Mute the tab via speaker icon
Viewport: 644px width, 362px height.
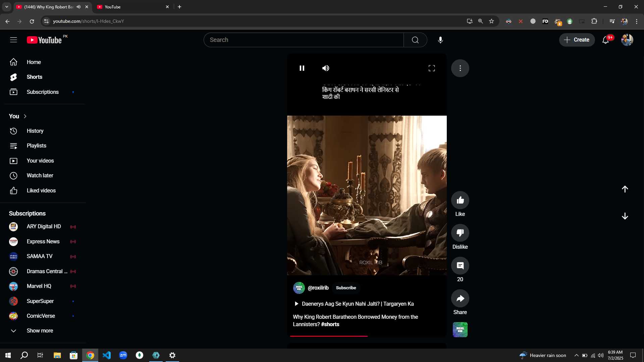tap(78, 7)
